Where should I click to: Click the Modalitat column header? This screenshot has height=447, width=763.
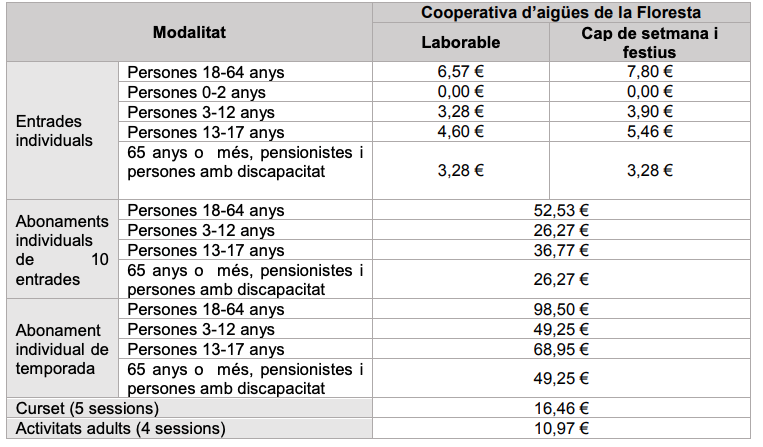point(189,33)
